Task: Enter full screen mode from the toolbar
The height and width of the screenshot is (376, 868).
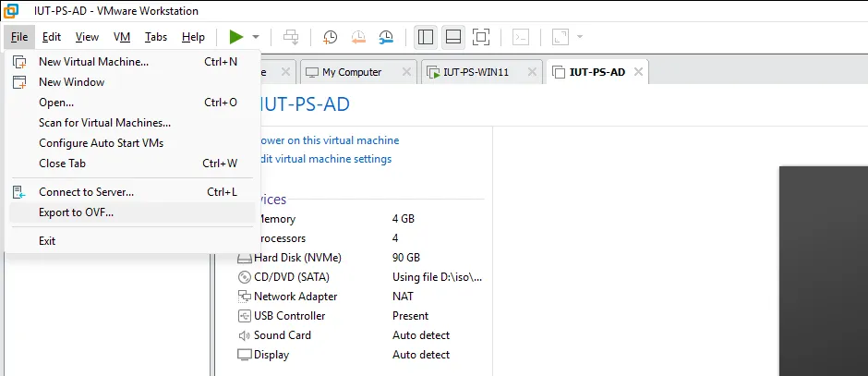Action: [x=480, y=37]
